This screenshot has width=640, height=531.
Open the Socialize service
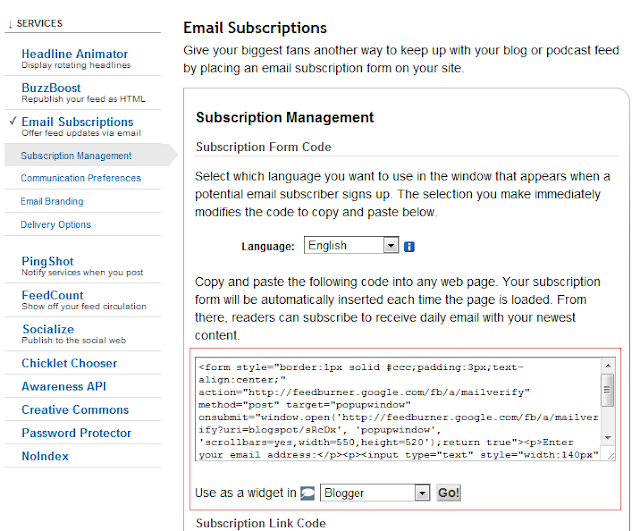pyautogui.click(x=48, y=329)
